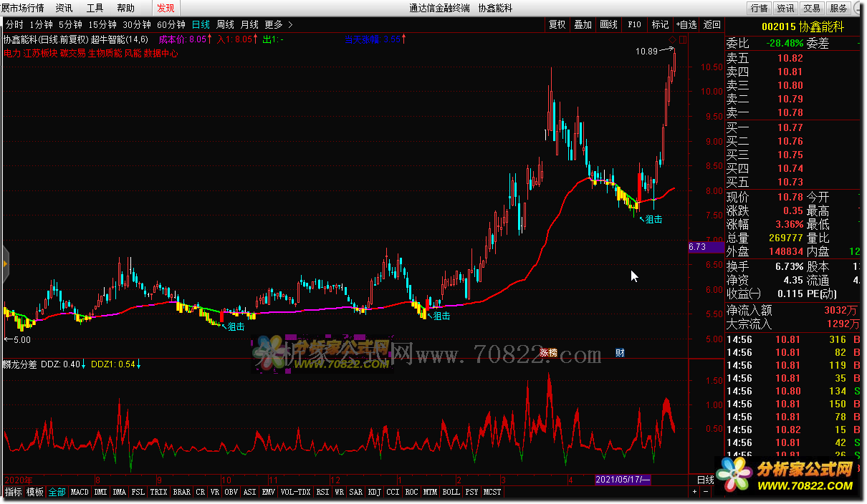This screenshot has height=504, width=867.
Task: Switch indicator to DMI
Action: click(x=100, y=493)
